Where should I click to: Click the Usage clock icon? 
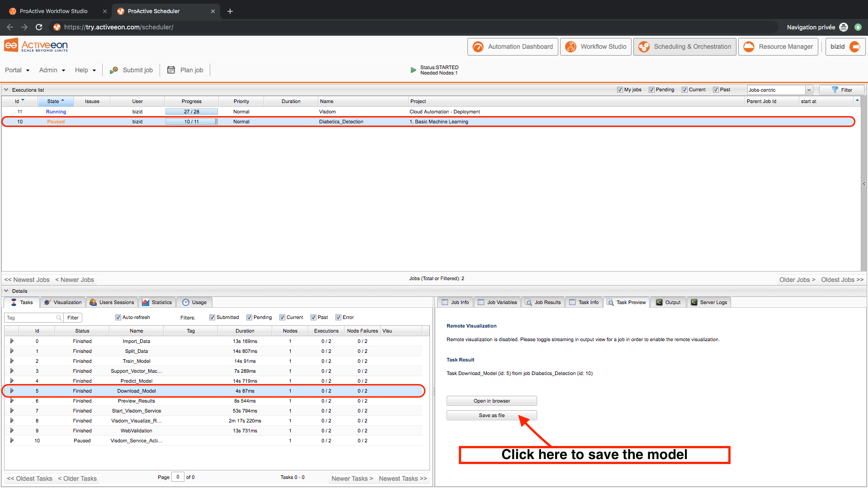click(186, 302)
